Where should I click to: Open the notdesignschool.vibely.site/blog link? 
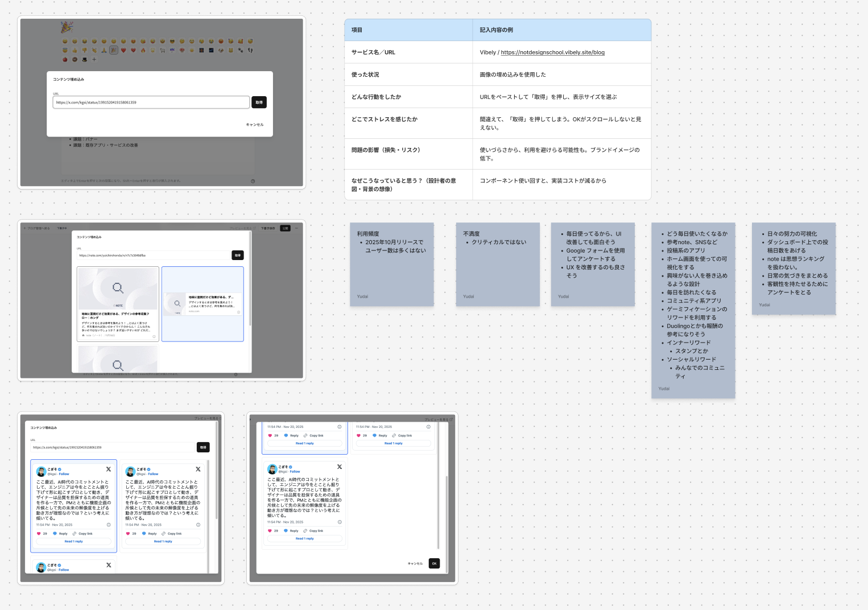click(x=552, y=52)
